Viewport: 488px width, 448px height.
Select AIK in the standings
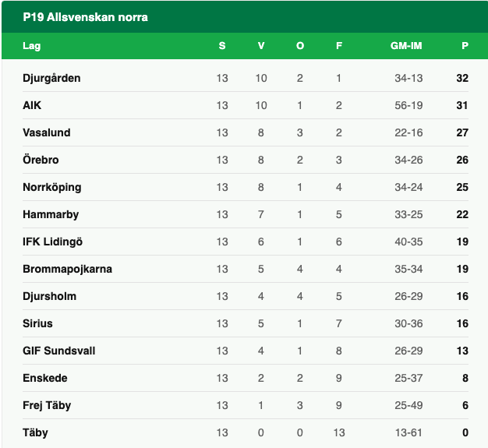pos(32,105)
